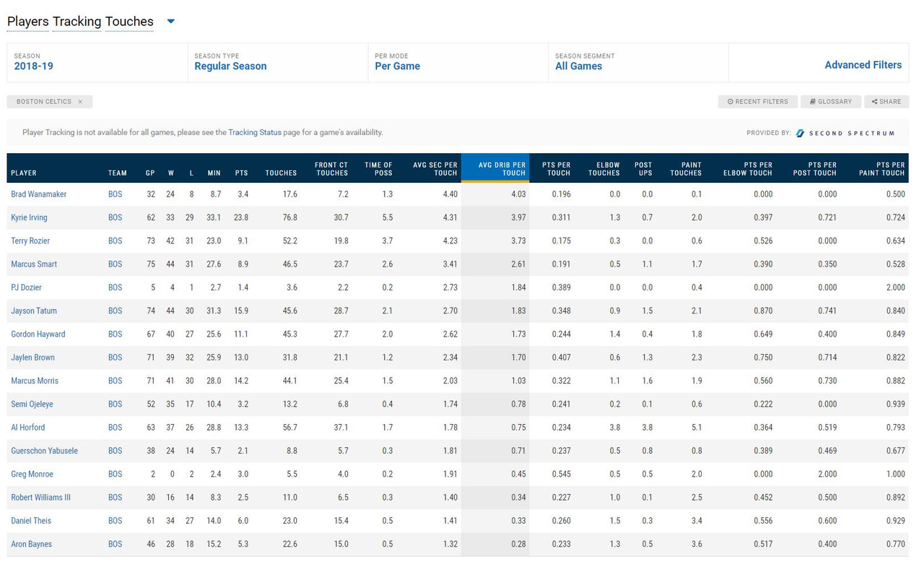Screen dimensions: 924x567
Task: Sort by POST UPS header
Action: [643, 169]
